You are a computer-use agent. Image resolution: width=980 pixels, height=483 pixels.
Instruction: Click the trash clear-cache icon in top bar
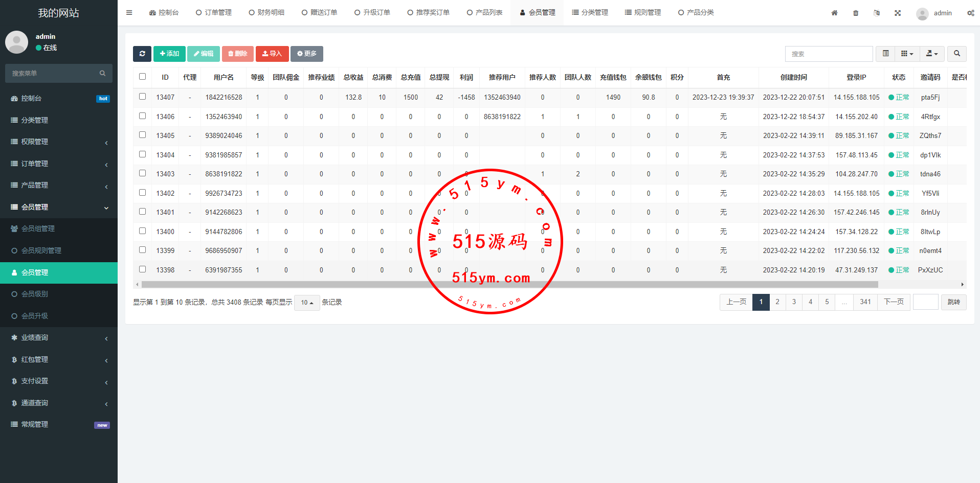[856, 13]
